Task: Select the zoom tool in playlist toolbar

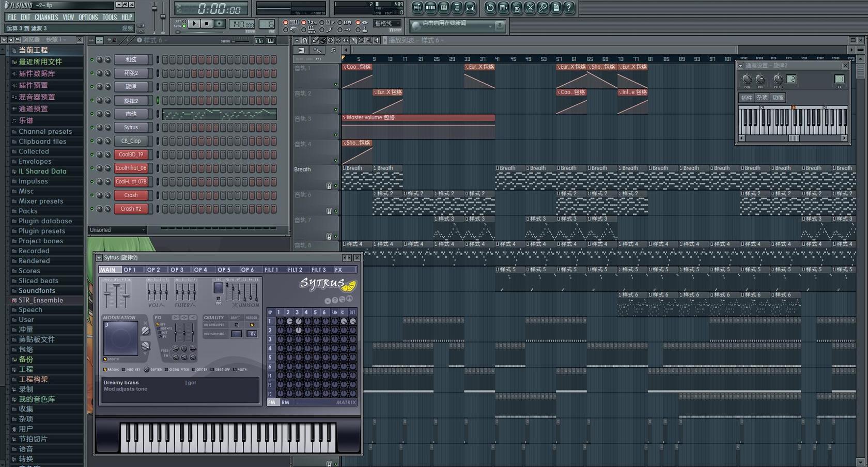Action: [369, 40]
